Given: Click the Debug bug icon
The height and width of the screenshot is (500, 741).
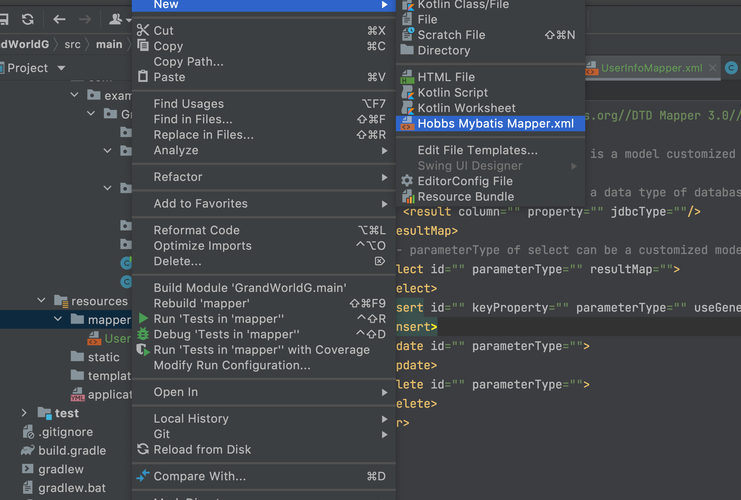Looking at the screenshot, I should click(143, 334).
